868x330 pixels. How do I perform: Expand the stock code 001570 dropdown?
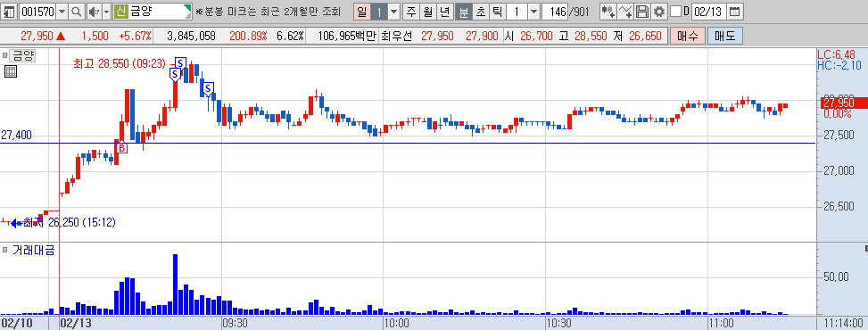point(62,11)
